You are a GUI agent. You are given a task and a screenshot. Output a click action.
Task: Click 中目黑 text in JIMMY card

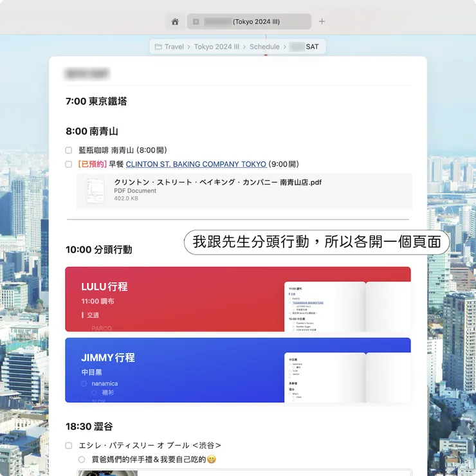[x=92, y=372]
